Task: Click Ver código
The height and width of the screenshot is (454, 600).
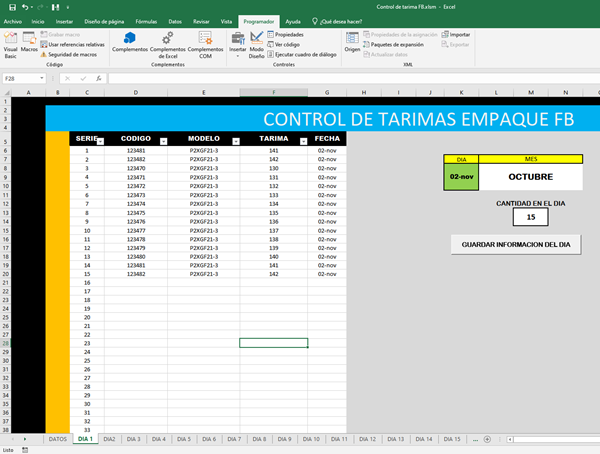Action: tap(284, 44)
